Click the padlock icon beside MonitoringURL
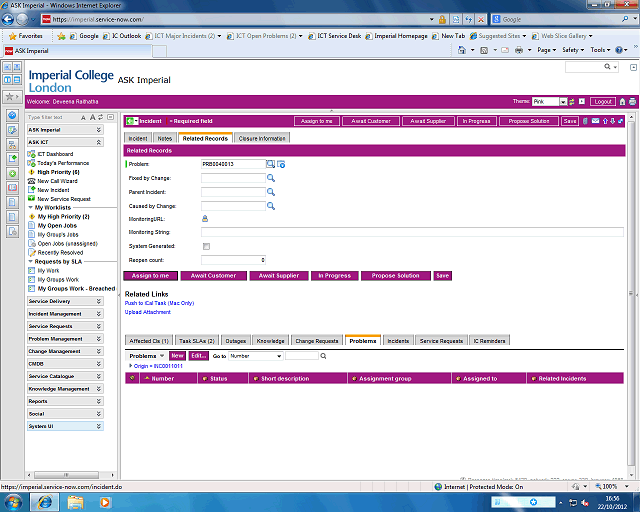Viewport: 640px width, 512px height. 205,218
